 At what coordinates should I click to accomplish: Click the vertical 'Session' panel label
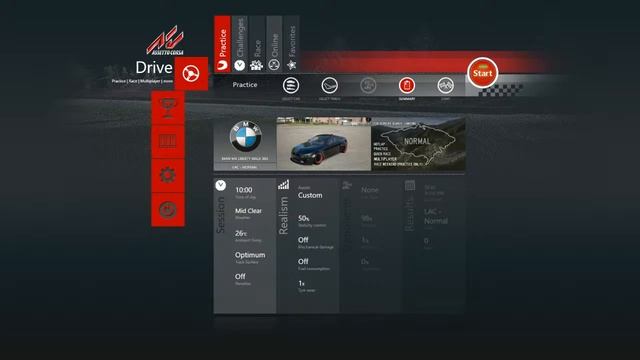220,215
